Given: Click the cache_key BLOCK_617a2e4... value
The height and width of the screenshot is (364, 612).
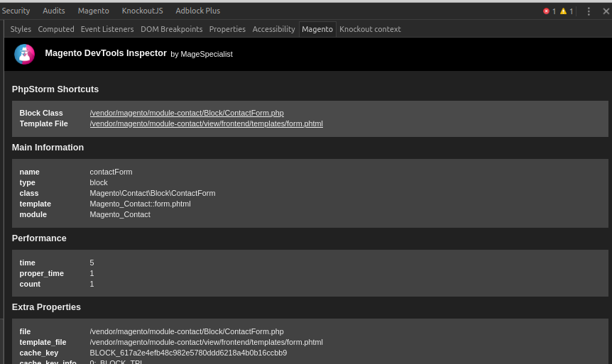Looking at the screenshot, I should (x=188, y=353).
